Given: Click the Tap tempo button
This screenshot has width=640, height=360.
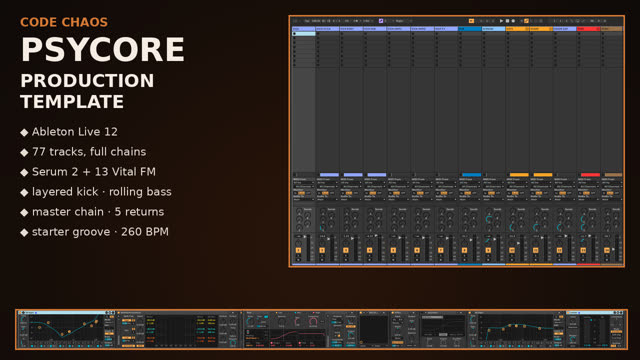Looking at the screenshot, I should pos(307,20).
